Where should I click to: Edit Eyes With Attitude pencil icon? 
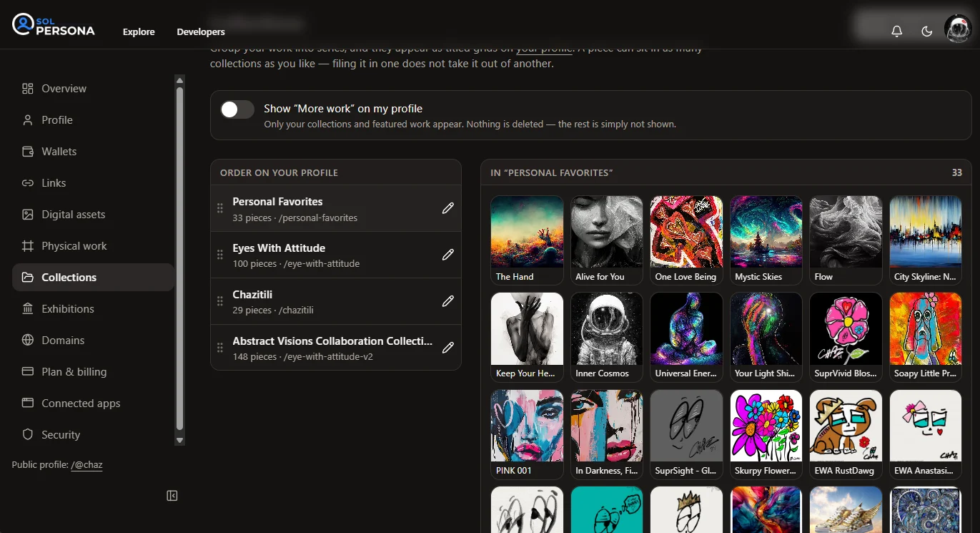(x=448, y=255)
